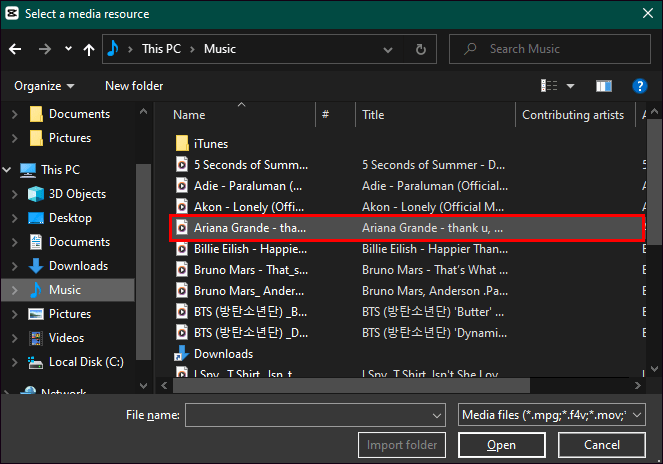Open the help question mark icon
The height and width of the screenshot is (464, 663).
(640, 86)
